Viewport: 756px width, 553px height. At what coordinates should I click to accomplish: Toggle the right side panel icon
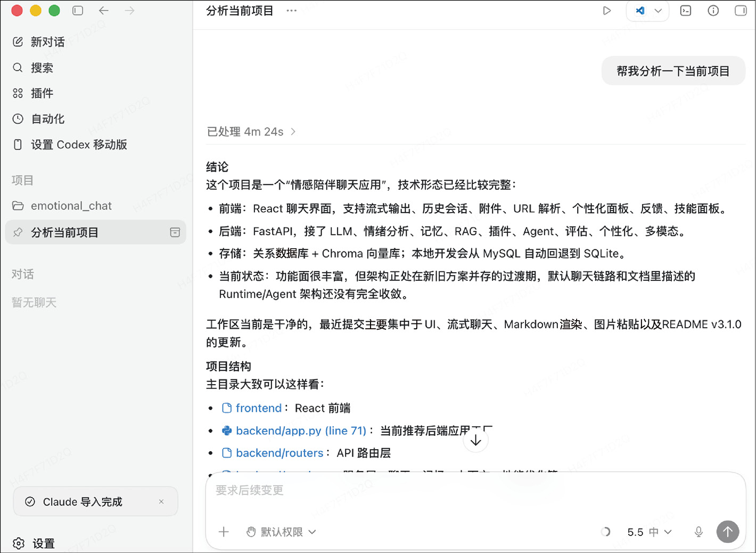pos(741,11)
